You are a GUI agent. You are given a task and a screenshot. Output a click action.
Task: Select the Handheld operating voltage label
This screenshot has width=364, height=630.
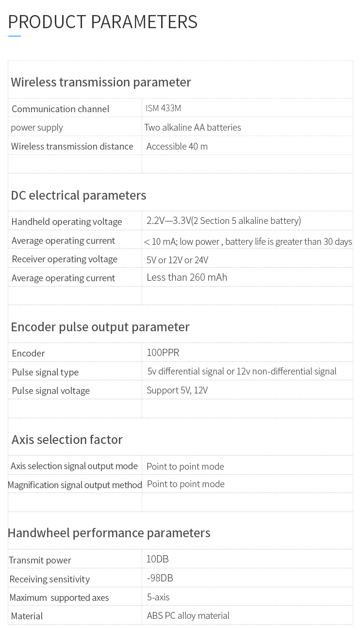tap(67, 221)
